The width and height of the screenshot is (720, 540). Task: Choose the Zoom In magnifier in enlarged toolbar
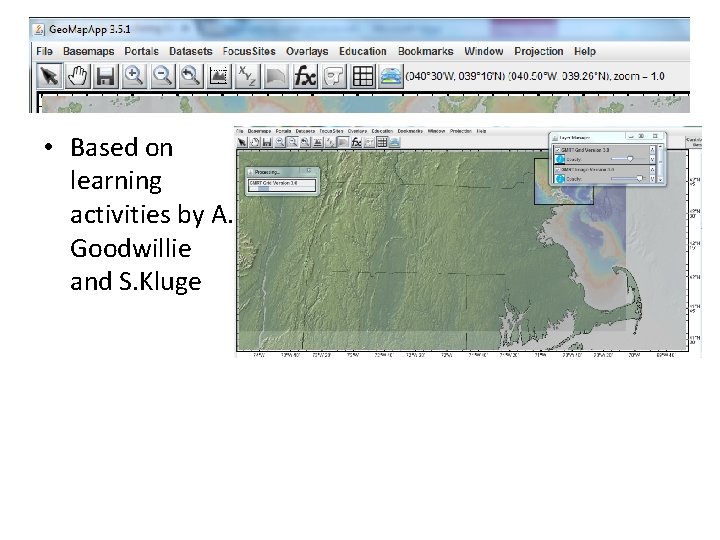134,76
